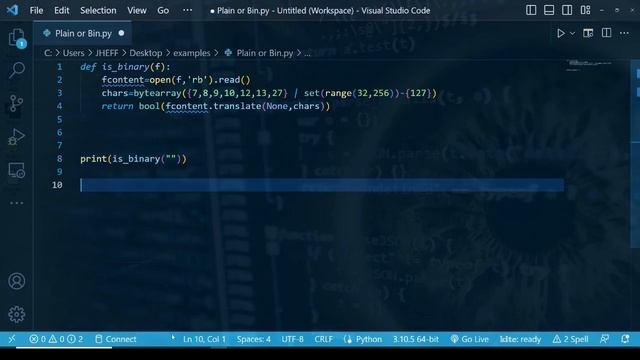Click the examples breadcrumb segment
Viewport: 640px width, 360px height.
[x=192, y=53]
